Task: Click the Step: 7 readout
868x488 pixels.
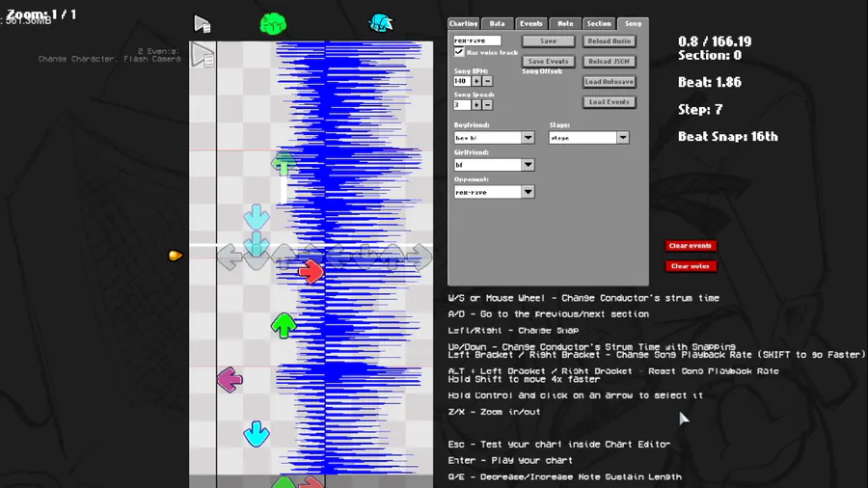Action: 700,110
